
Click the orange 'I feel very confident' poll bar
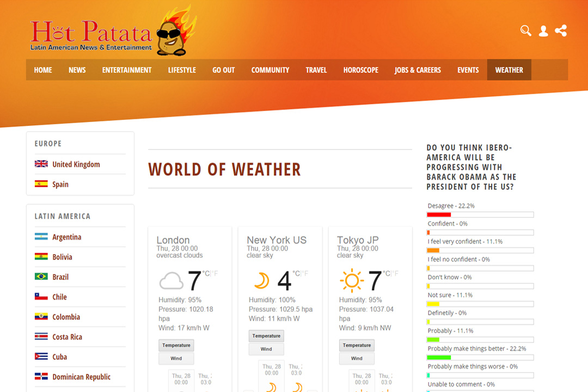coord(433,250)
